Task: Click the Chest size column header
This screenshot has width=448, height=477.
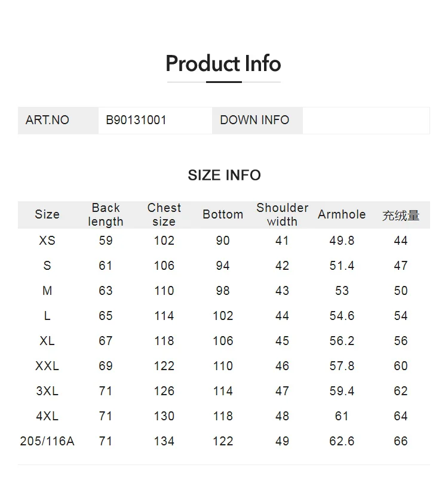Action: 164,214
